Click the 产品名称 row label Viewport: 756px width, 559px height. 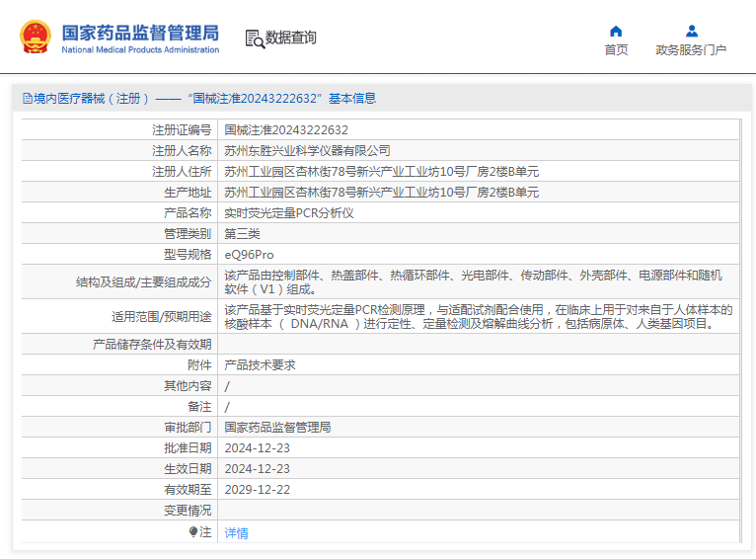(188, 212)
